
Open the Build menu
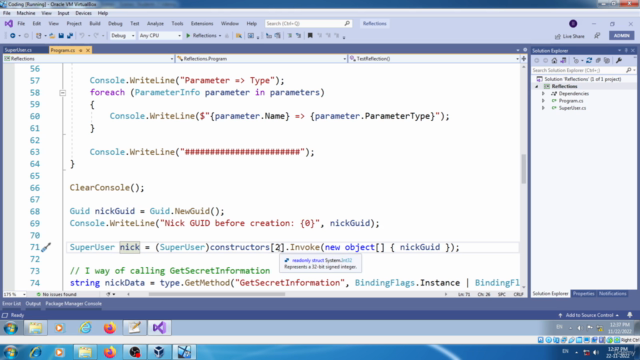pyautogui.click(x=95, y=24)
